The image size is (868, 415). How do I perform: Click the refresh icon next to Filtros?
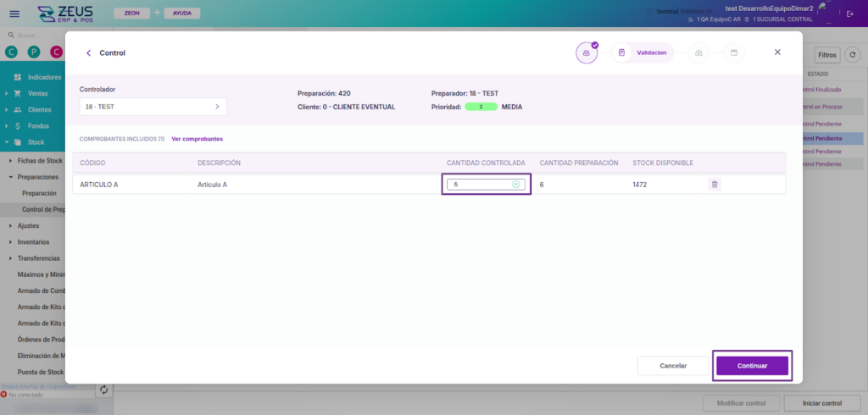pos(854,55)
